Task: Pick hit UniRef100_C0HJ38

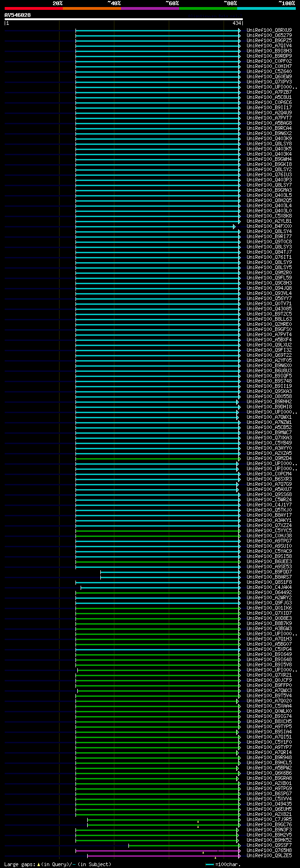Action: (269, 536)
